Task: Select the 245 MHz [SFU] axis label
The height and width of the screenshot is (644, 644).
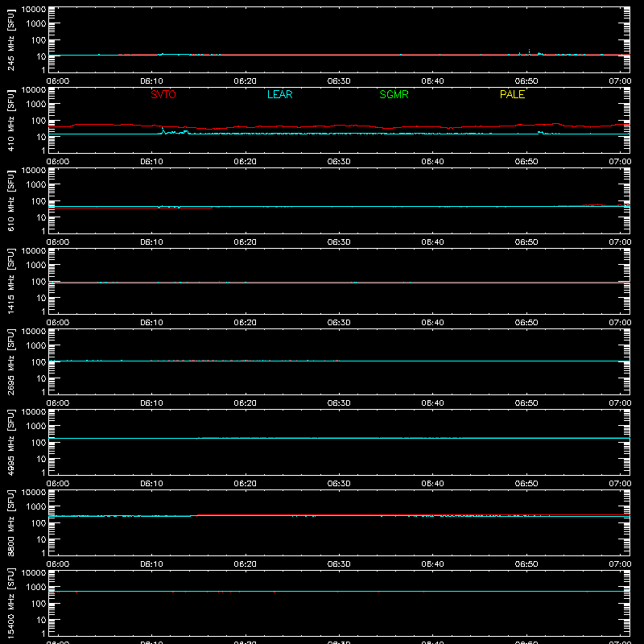Action: [x=10, y=40]
